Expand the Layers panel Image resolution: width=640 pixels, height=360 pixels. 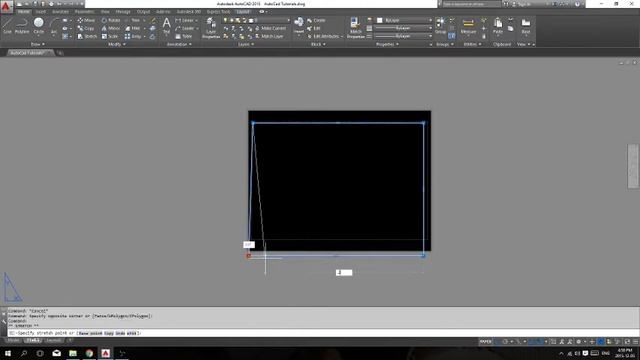click(246, 44)
